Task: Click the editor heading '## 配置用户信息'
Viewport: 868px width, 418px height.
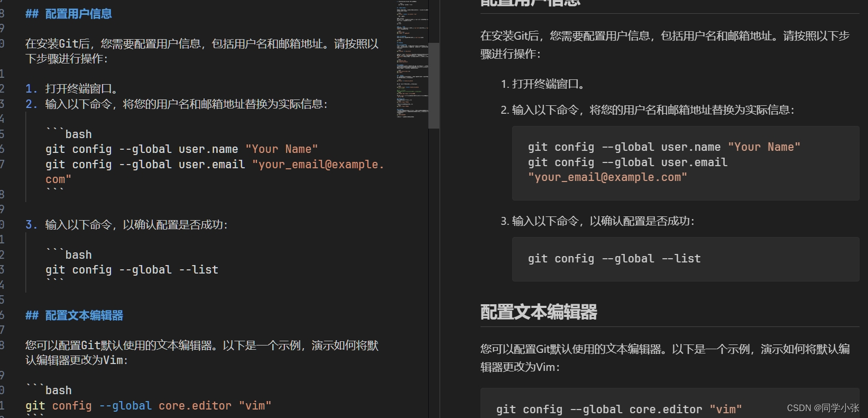Action: [69, 14]
